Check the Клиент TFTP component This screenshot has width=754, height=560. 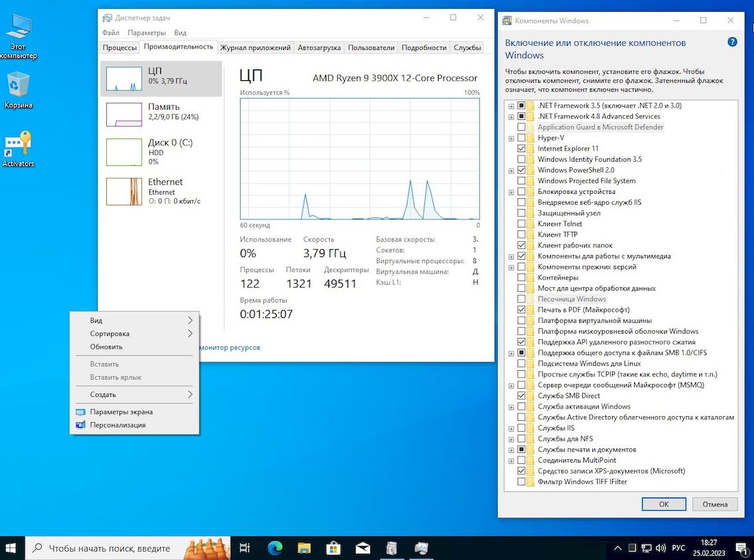pyautogui.click(x=521, y=234)
